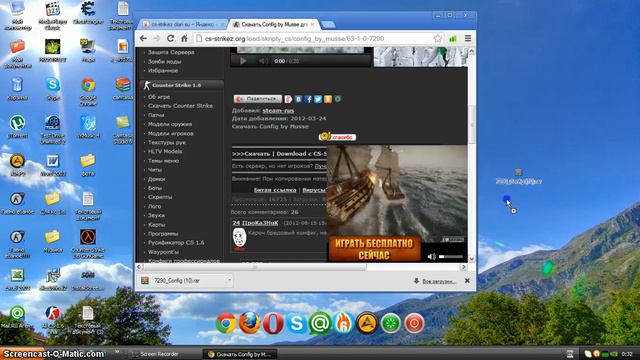Share via the Facebook icon
The height and width of the screenshot is (360, 640).
(x=308, y=99)
